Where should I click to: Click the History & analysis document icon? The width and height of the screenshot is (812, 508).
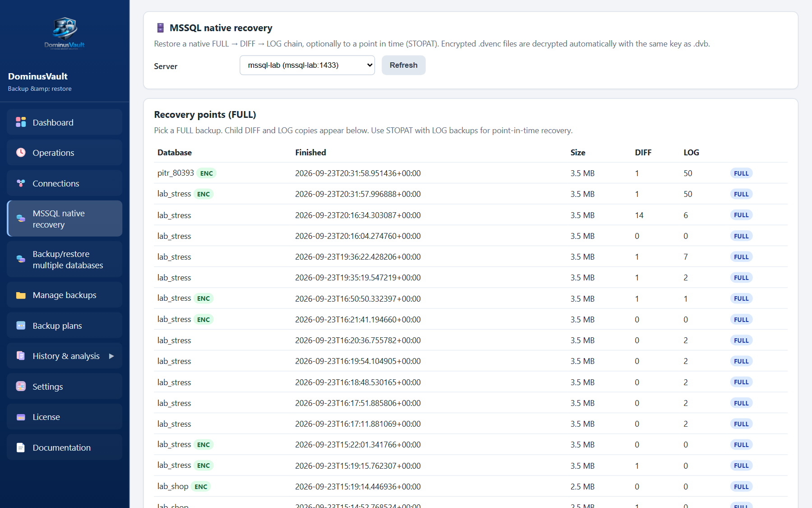tap(21, 355)
